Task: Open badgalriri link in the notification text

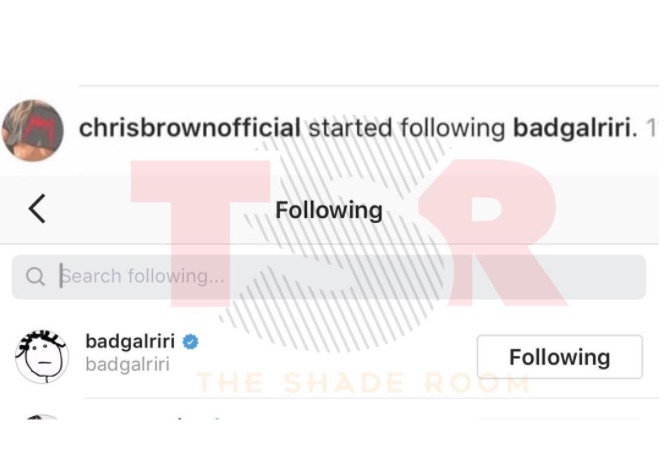Action: click(x=571, y=129)
